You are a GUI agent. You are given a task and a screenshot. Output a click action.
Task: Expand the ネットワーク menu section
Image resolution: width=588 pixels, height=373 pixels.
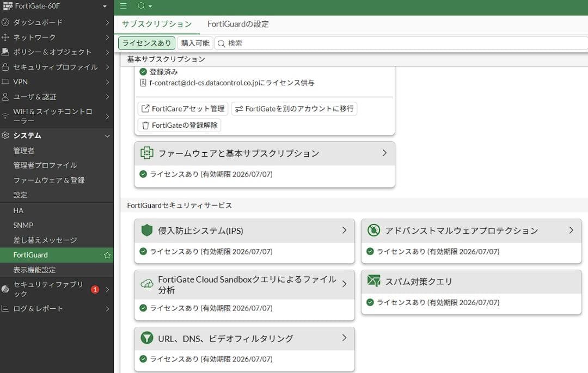pos(57,37)
